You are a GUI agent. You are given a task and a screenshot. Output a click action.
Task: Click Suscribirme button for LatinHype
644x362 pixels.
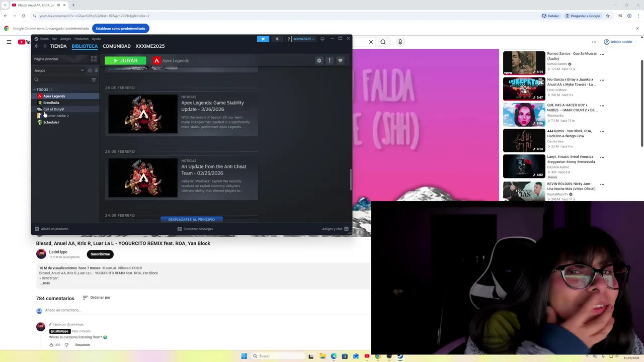100,254
